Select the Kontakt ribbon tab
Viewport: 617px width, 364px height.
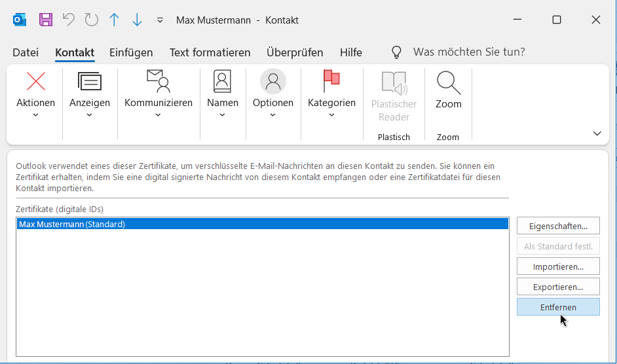click(75, 52)
